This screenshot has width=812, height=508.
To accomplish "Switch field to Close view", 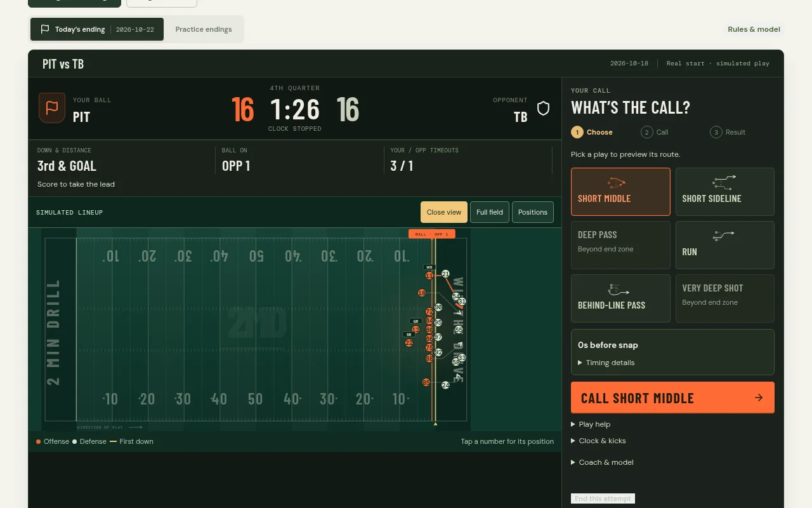I will [444, 212].
